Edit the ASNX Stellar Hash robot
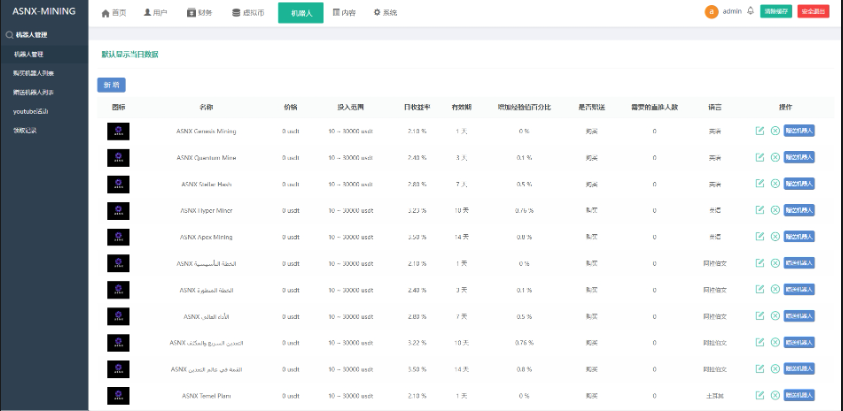Screen dimensions: 843x411 [760, 183]
